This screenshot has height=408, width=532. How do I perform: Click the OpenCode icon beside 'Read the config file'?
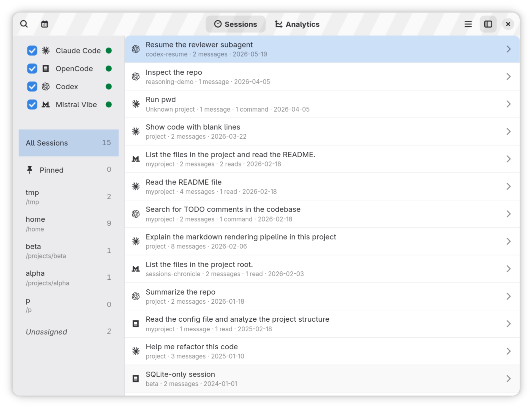[136, 324]
